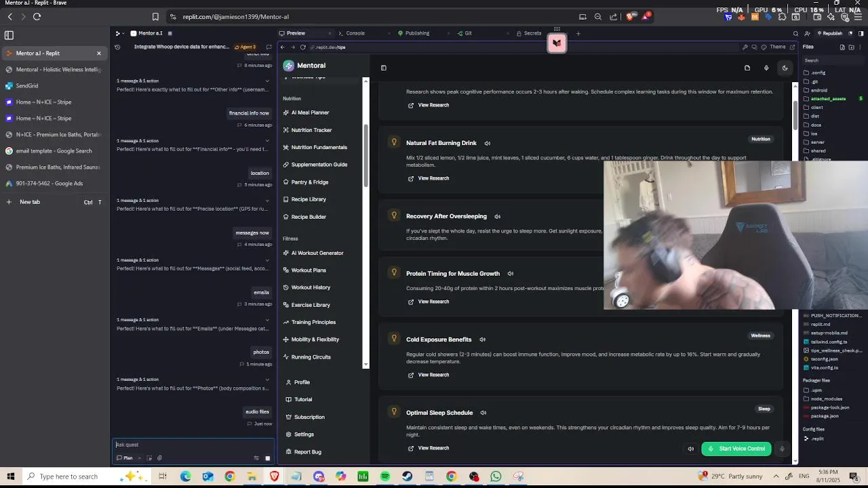Open the Secrets tab
The height and width of the screenshot is (488, 868).
click(x=532, y=33)
